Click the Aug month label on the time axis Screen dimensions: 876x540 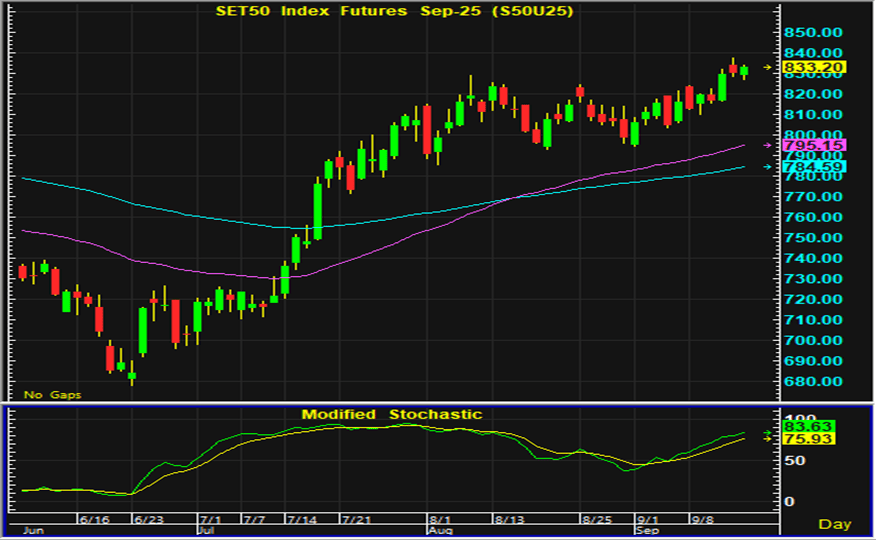coord(441,532)
